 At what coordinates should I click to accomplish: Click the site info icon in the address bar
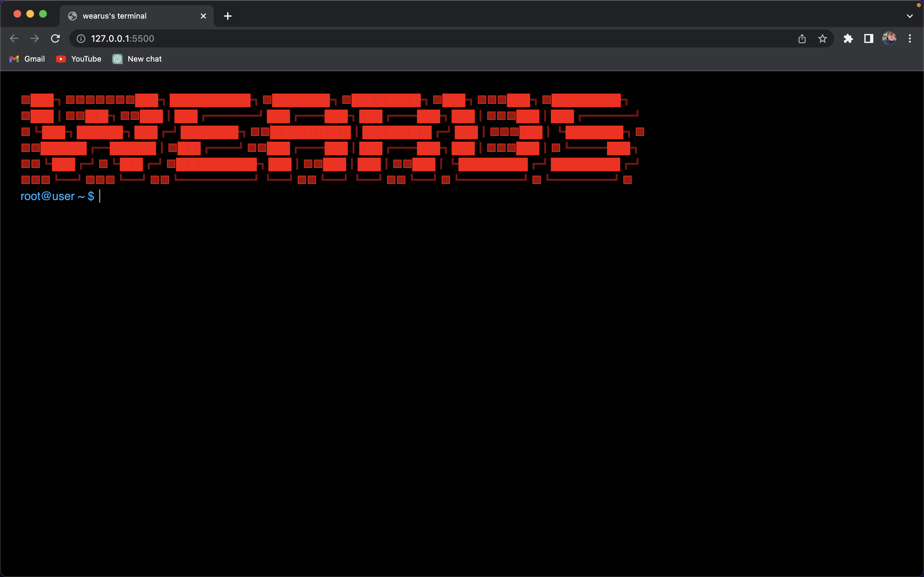click(x=81, y=38)
